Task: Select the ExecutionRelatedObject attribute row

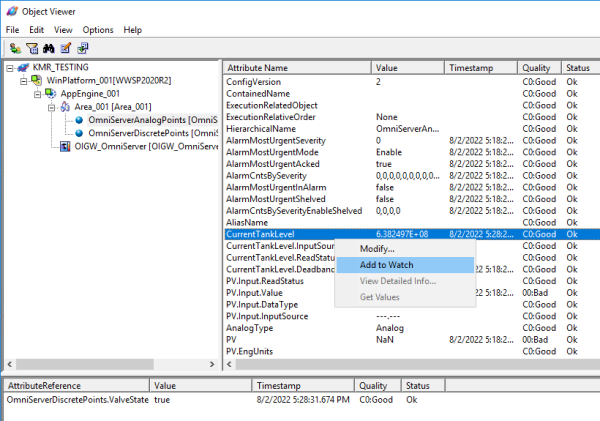Action: [x=412, y=105]
